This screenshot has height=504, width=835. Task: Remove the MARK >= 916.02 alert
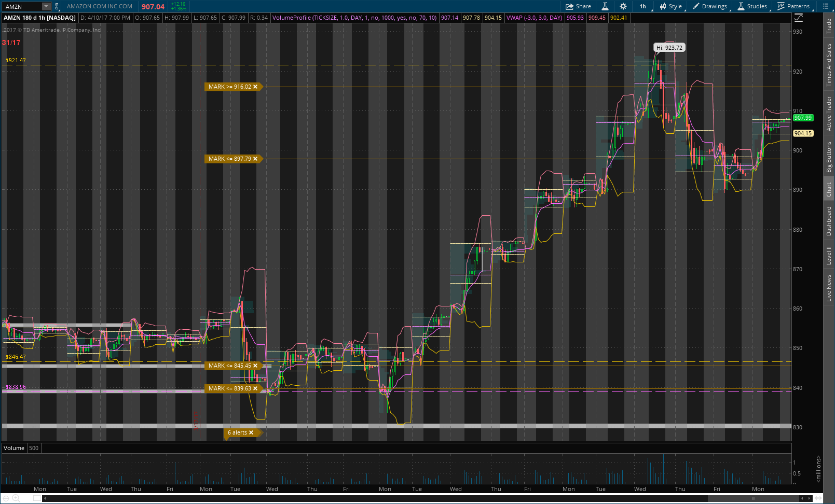coord(255,87)
